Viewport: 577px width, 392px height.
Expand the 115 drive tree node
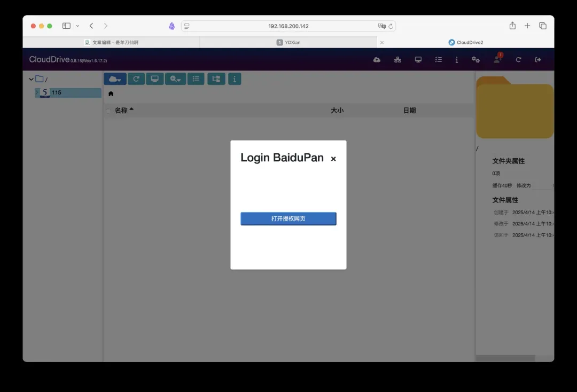[37, 92]
